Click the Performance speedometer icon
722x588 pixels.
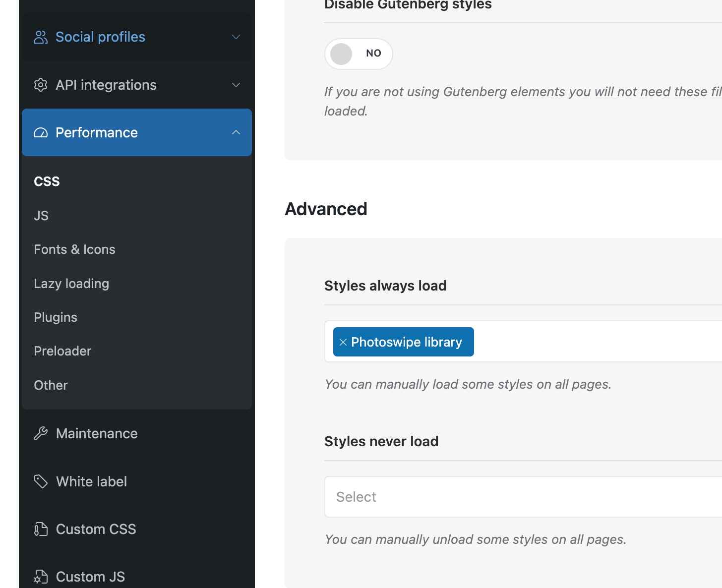pyautogui.click(x=41, y=133)
